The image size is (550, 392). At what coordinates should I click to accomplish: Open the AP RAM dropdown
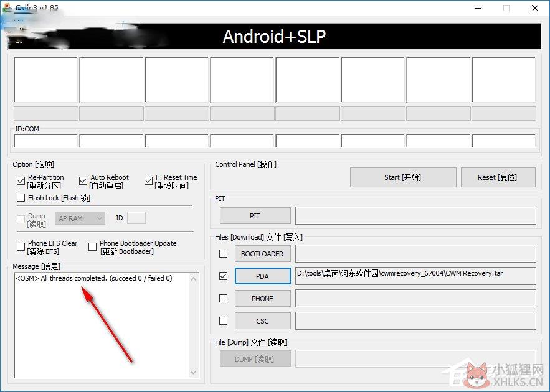pos(80,218)
